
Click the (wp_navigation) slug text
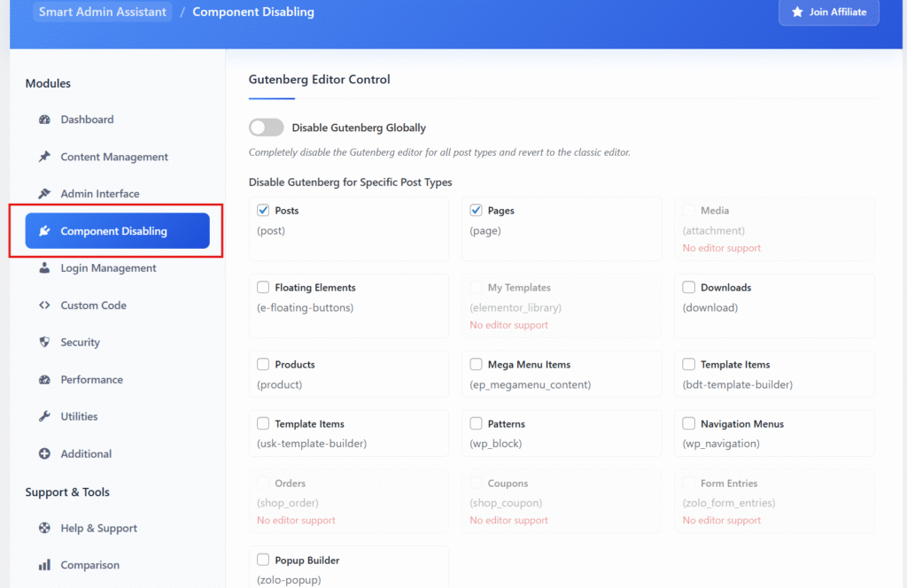(x=721, y=444)
